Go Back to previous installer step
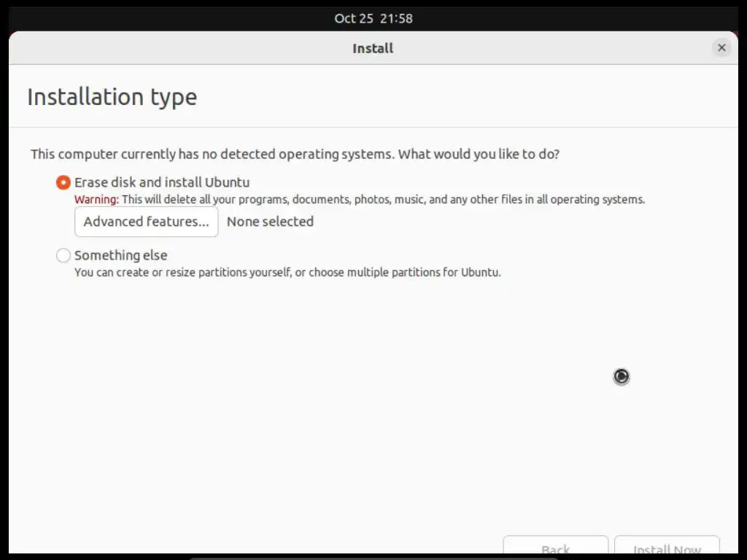 click(x=555, y=545)
